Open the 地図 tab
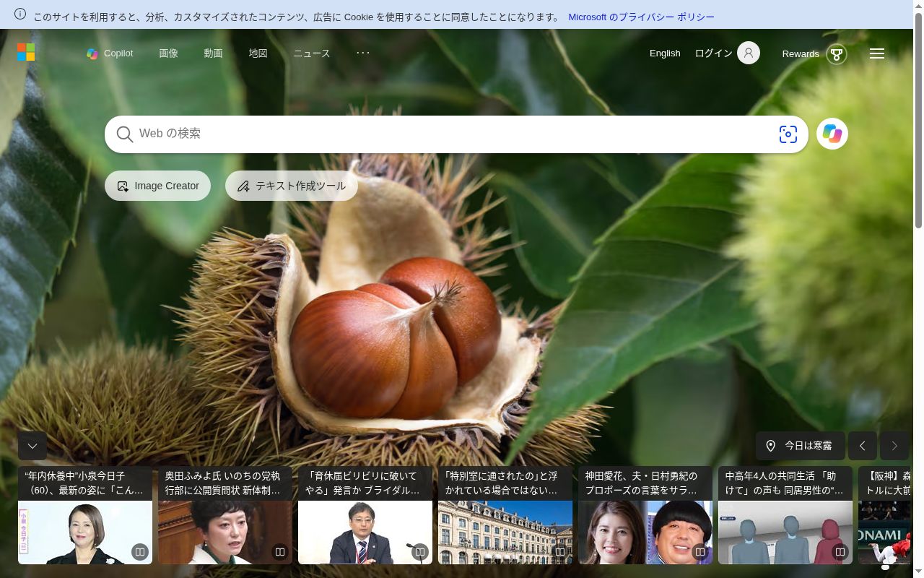The image size is (924, 578). [258, 53]
